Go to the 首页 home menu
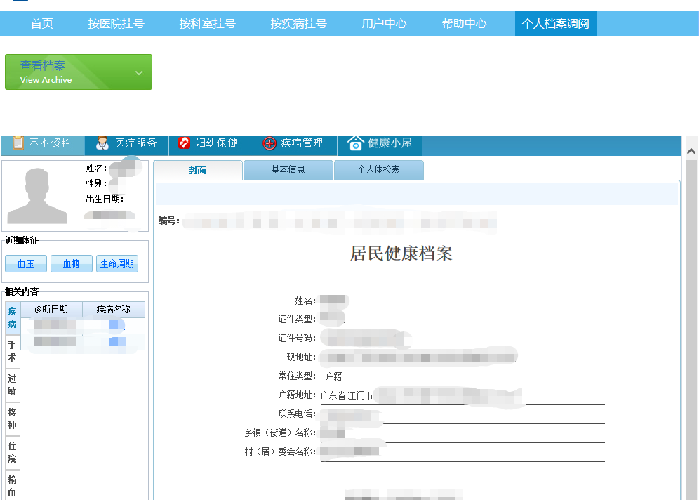 [42, 24]
